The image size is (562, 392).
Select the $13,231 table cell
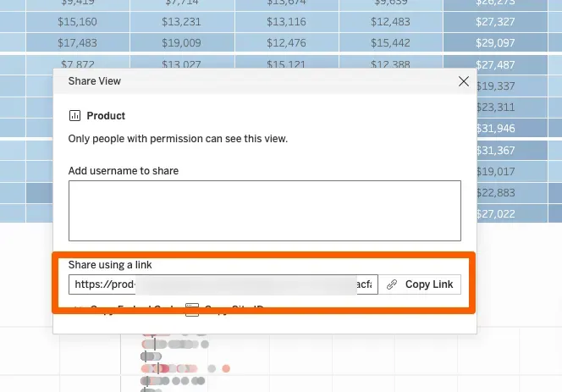click(x=181, y=21)
